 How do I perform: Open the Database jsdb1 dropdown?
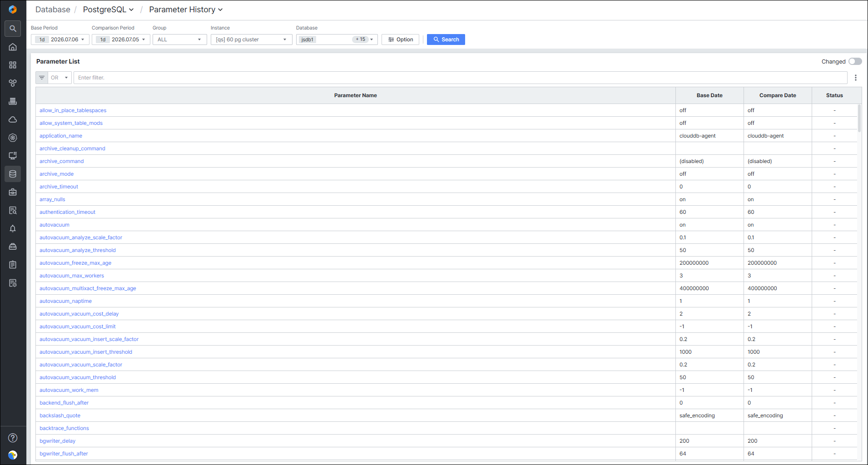[337, 40]
